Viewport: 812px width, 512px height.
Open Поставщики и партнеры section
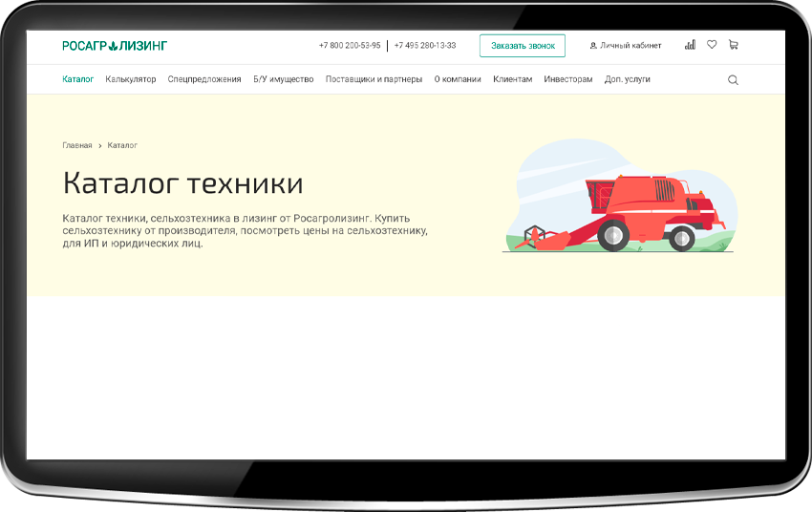(374, 79)
